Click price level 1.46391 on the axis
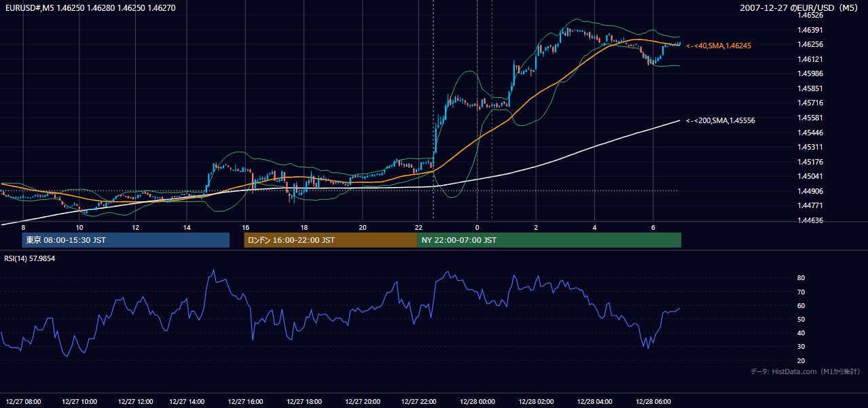868x408 pixels. click(810, 30)
